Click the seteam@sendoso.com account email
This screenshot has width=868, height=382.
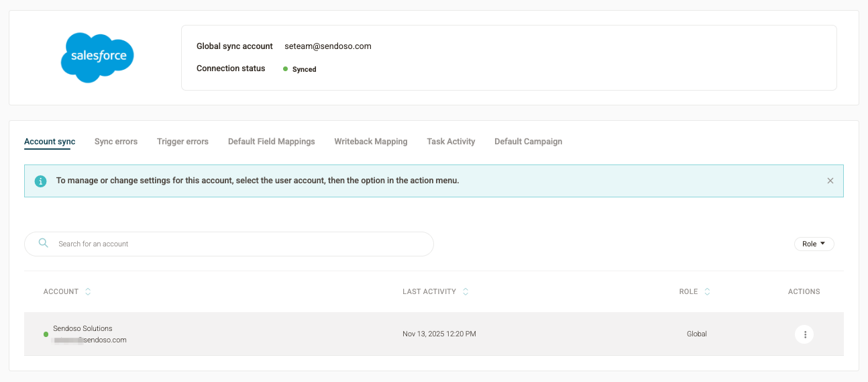coord(328,46)
